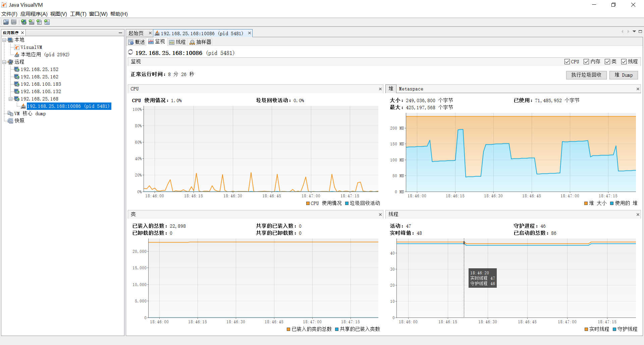Uncheck the 类 chart checkbox
This screenshot has height=345, width=644.
[x=607, y=62]
